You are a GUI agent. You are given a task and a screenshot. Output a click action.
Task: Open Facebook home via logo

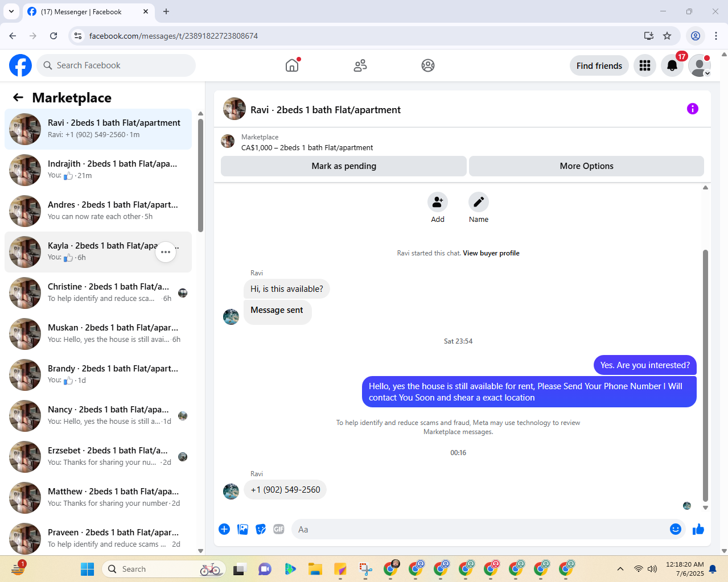pos(20,65)
